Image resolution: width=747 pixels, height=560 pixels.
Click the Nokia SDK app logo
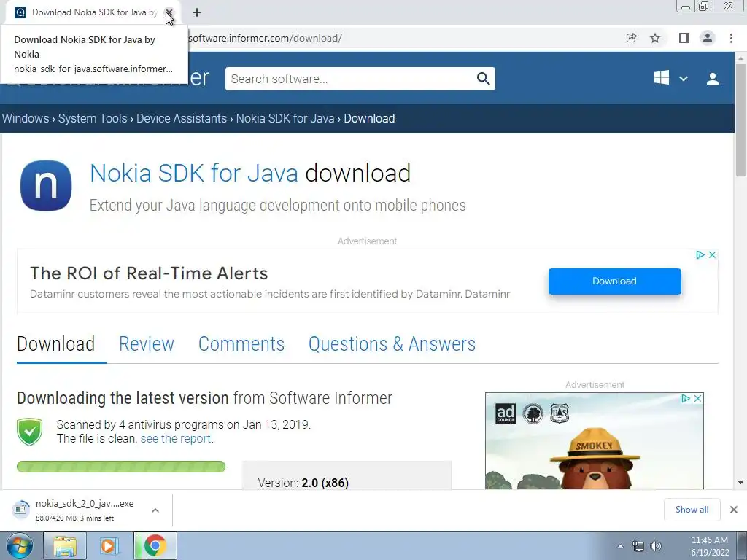46,185
